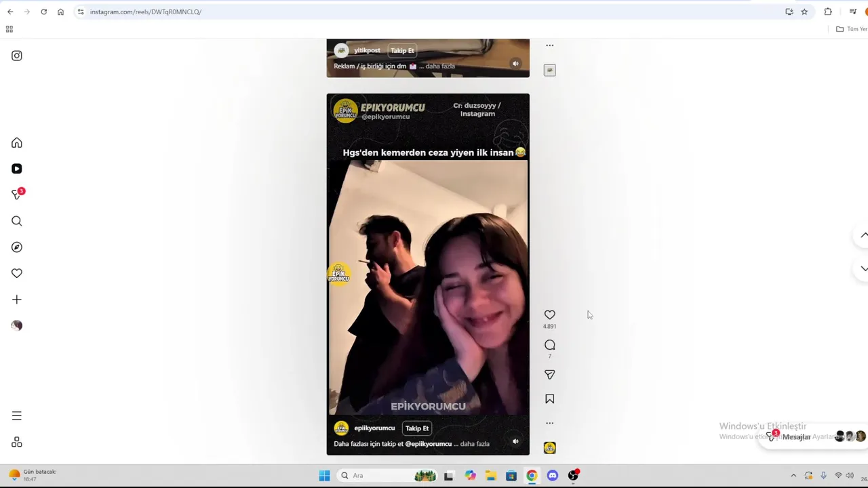Open comments on the epikyorumcu reel
The width and height of the screenshot is (868, 488).
(550, 345)
